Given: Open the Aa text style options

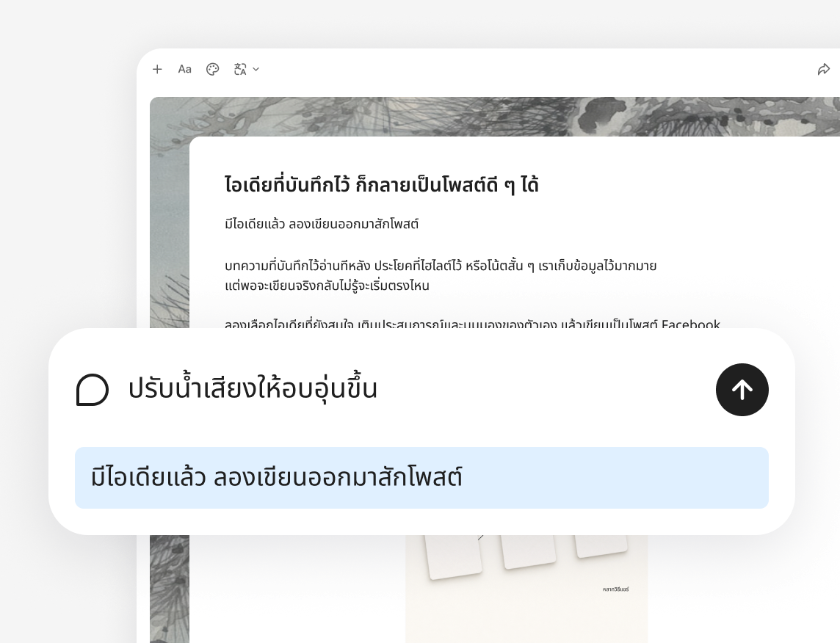Looking at the screenshot, I should tap(185, 69).
